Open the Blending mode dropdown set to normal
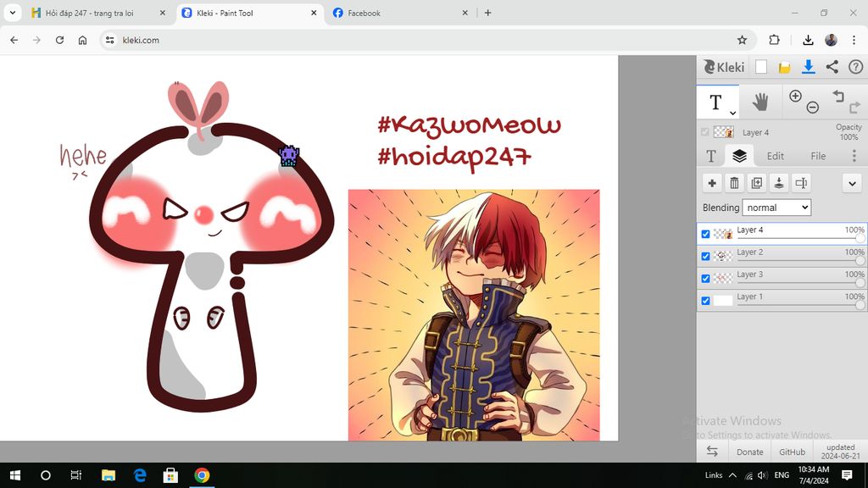 coord(776,208)
